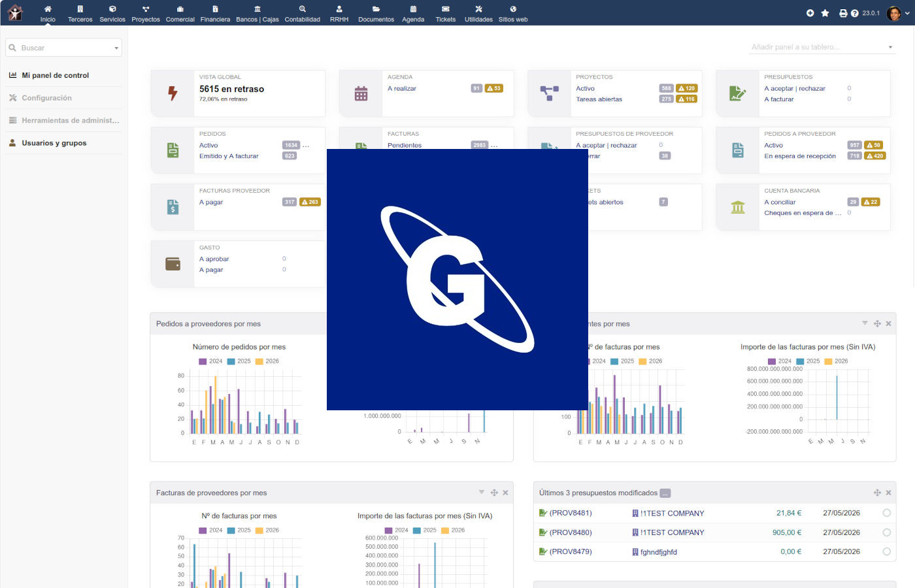Toggle 2025 legend in Número de pedidos chart
The width and height of the screenshot is (915, 588).
coord(239,361)
